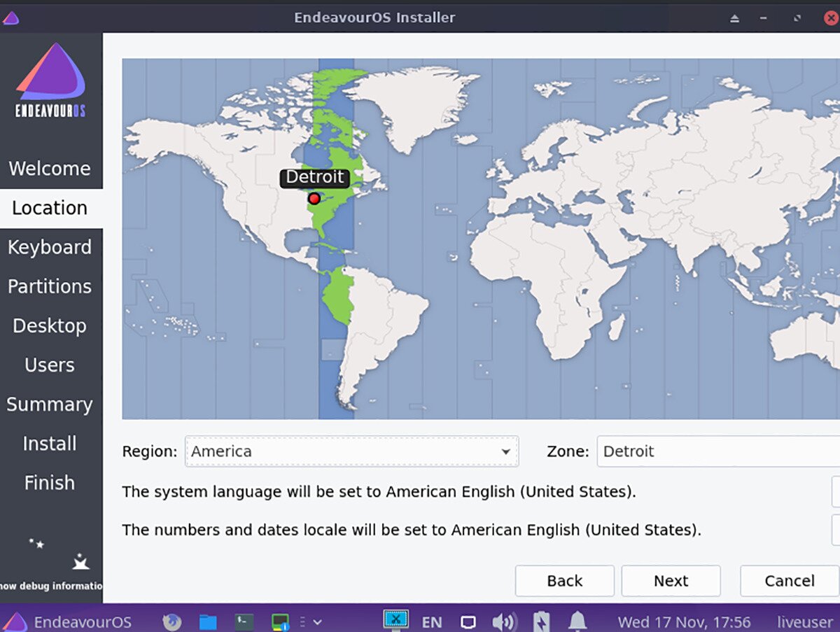The image size is (840, 632).
Task: Click the network connection tray icon
Action: click(395, 621)
